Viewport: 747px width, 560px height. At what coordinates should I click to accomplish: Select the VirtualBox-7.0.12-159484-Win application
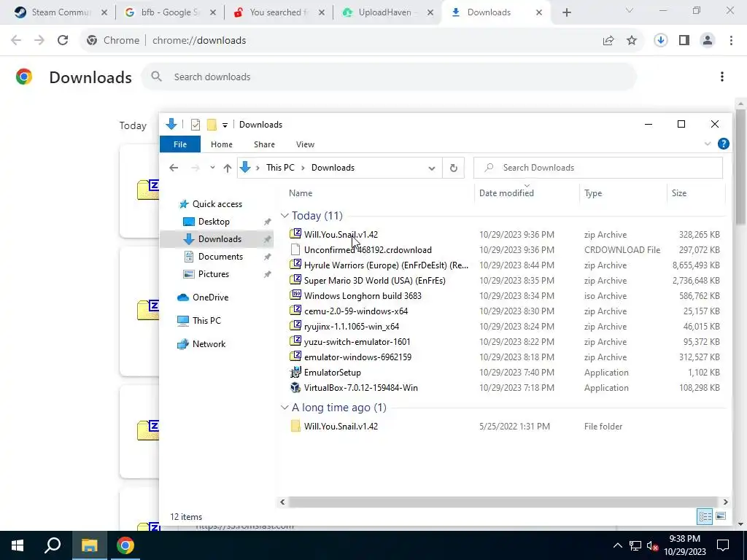(360, 388)
